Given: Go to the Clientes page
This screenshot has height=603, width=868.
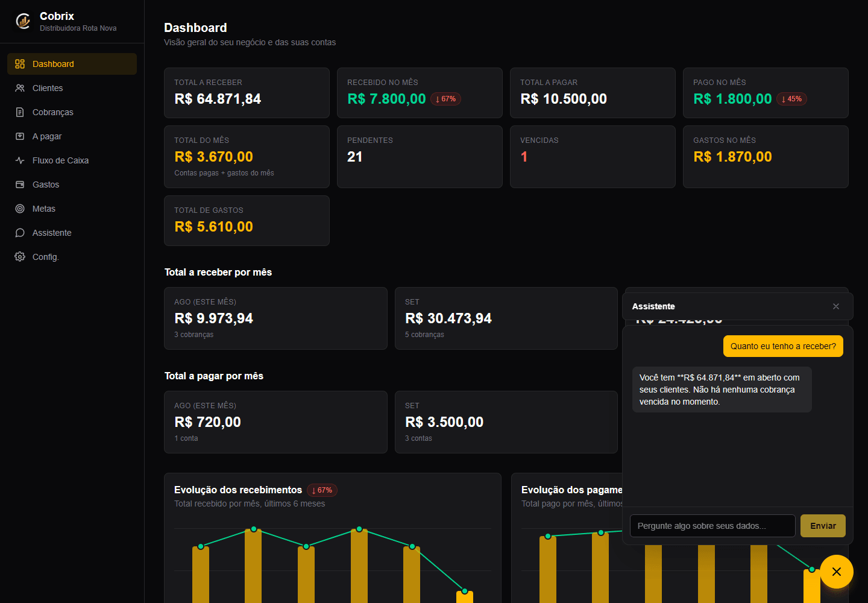Looking at the screenshot, I should [72, 88].
